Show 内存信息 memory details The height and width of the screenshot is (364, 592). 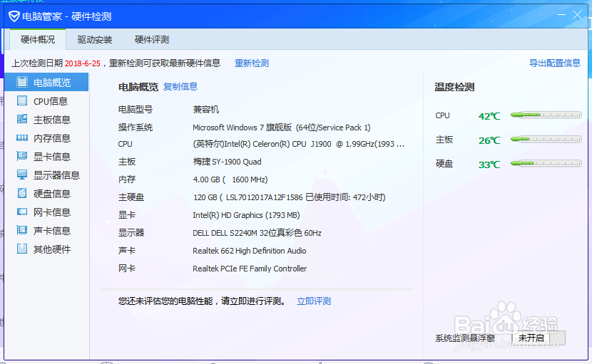pyautogui.click(x=46, y=138)
